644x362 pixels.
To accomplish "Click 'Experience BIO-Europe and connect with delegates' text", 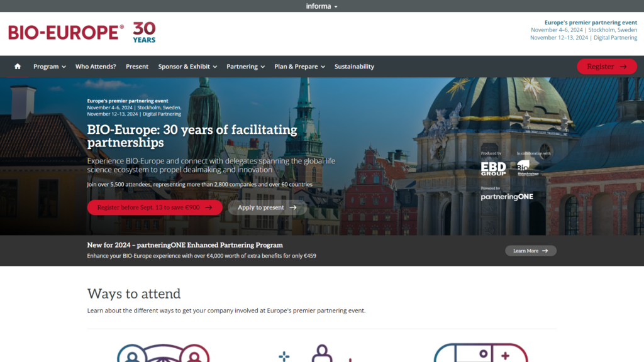I will 211,165.
